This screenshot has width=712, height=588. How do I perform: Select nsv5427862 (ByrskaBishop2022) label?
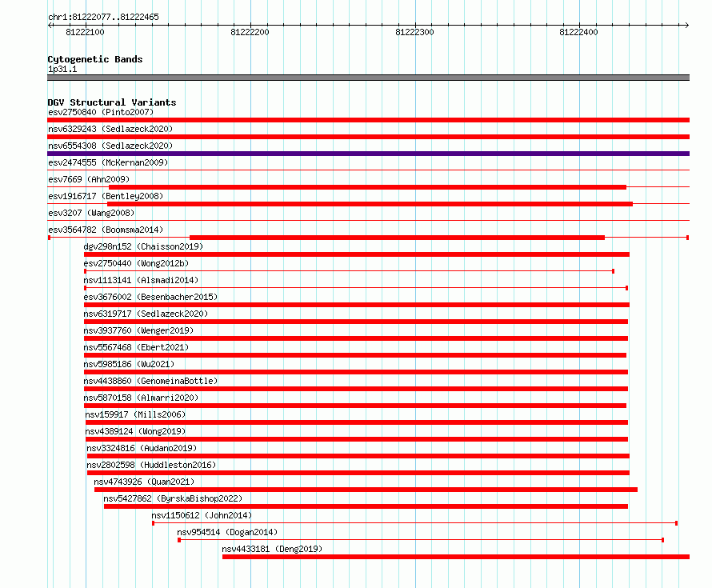pyautogui.click(x=173, y=498)
